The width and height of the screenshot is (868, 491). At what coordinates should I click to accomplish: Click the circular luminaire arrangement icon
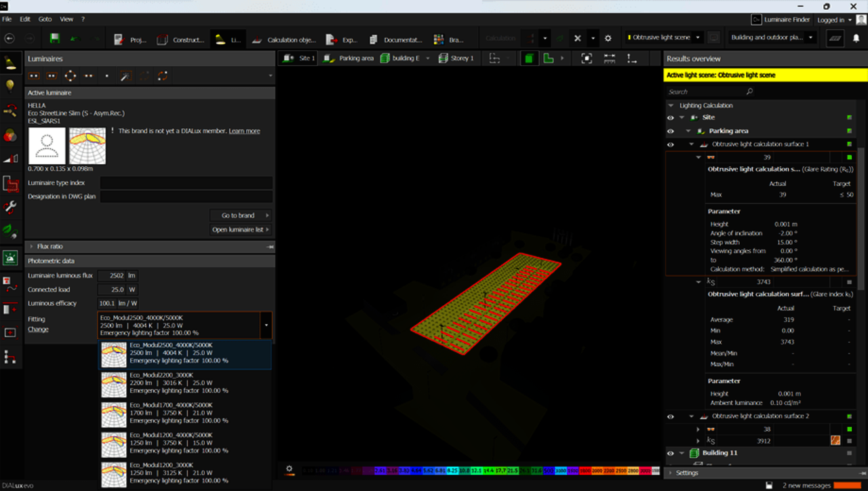[x=70, y=76]
